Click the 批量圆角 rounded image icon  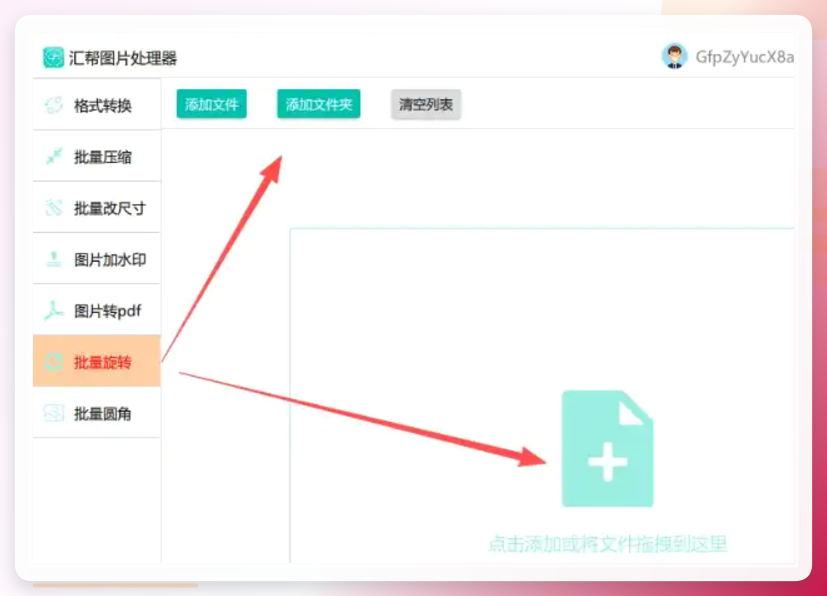coord(53,413)
